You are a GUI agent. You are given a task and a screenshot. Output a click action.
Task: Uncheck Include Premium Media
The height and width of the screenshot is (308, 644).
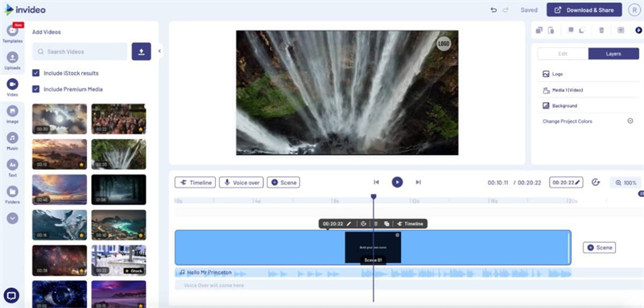36,89
